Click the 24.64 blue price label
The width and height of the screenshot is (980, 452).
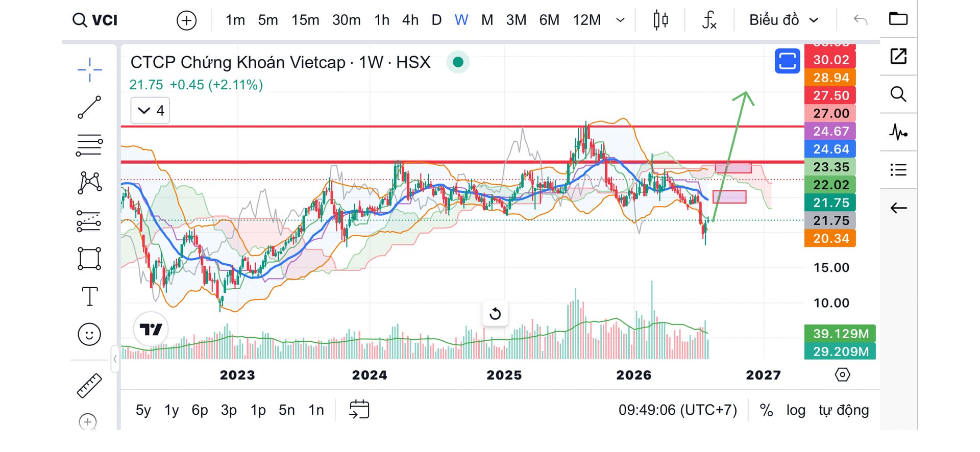click(x=830, y=149)
